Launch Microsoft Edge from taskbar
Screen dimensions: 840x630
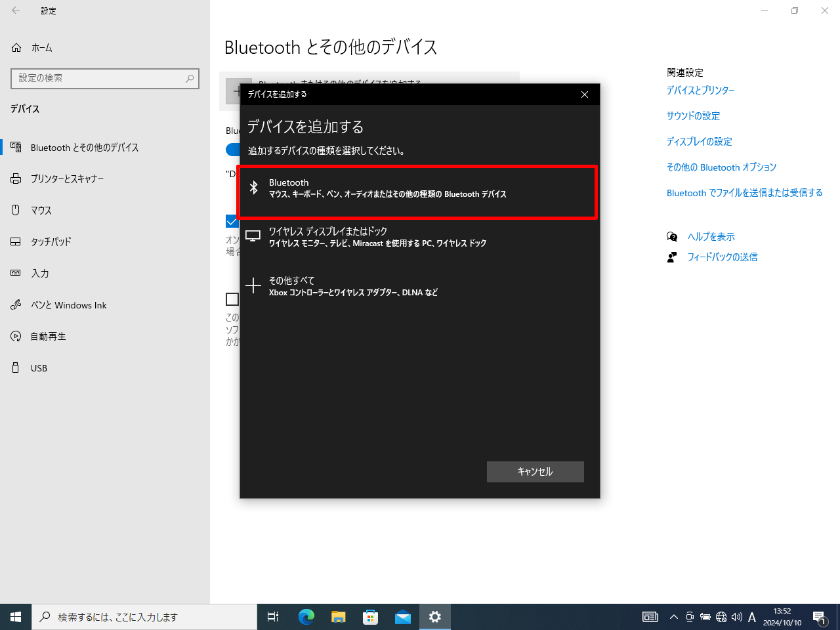point(306,617)
